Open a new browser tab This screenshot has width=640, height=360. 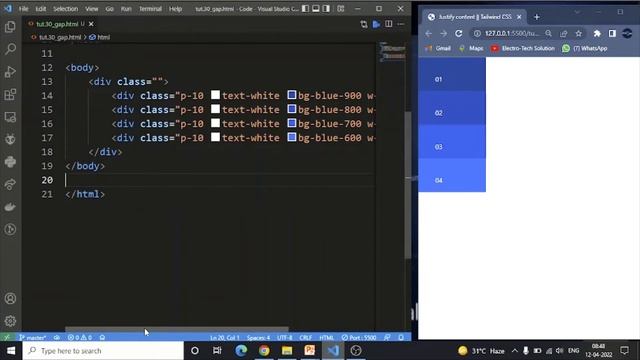pyautogui.click(x=537, y=17)
